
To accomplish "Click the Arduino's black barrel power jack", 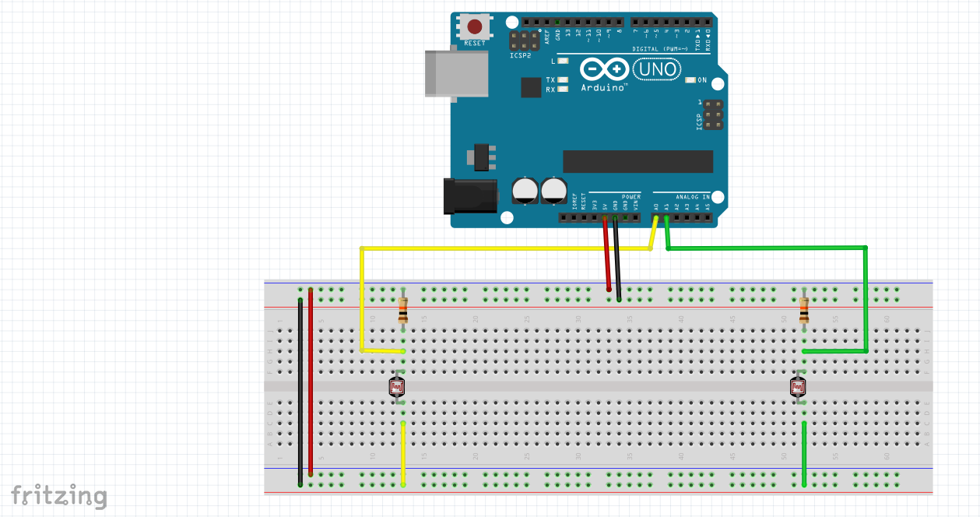I will coord(471,195).
